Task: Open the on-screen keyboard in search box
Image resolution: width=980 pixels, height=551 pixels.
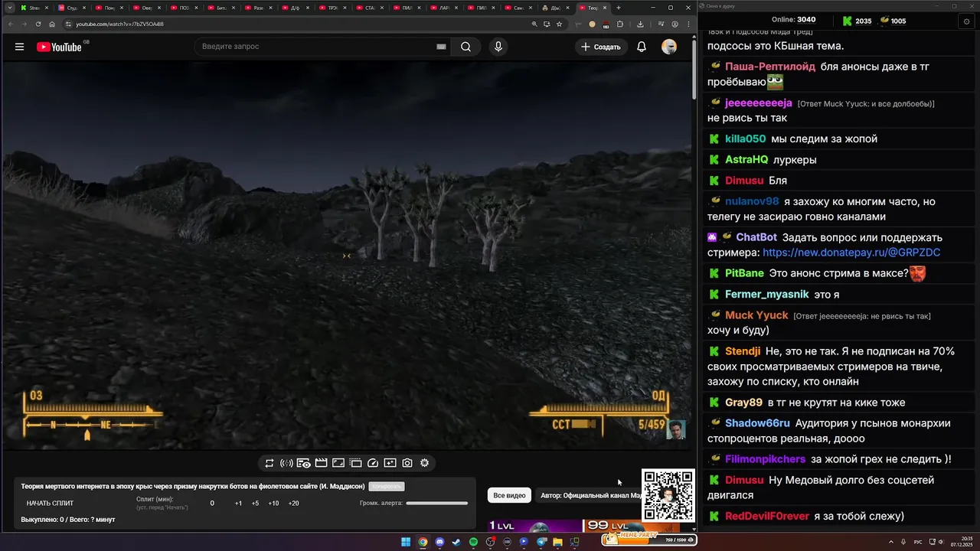Action: coord(441,47)
